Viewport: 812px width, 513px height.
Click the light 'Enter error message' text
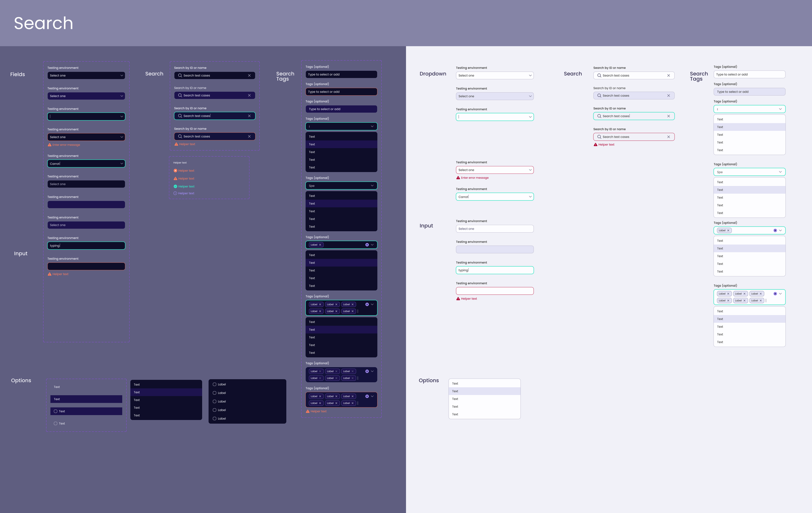[x=475, y=178]
